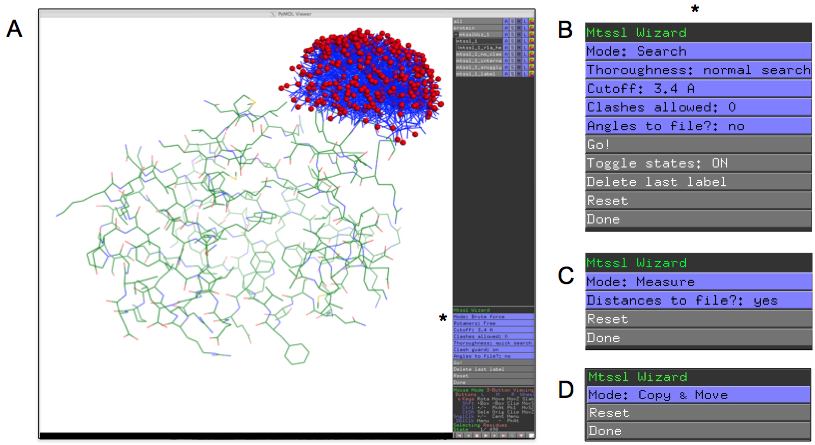Switch off "Toggle states: ON" in wizard

coord(697,163)
